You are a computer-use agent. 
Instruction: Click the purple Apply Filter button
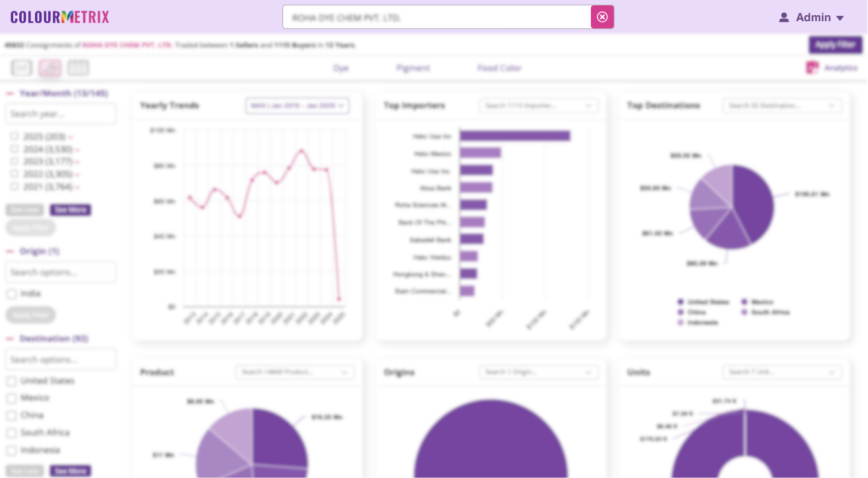(835, 45)
